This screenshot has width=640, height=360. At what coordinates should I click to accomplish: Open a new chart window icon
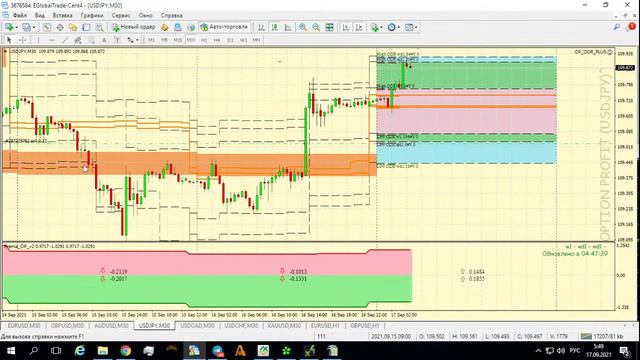9,27
